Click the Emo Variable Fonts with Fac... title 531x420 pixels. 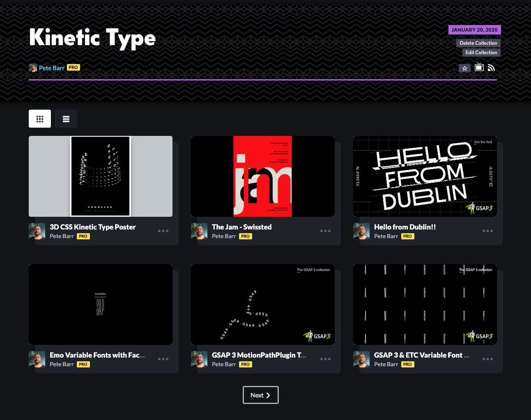click(x=97, y=355)
